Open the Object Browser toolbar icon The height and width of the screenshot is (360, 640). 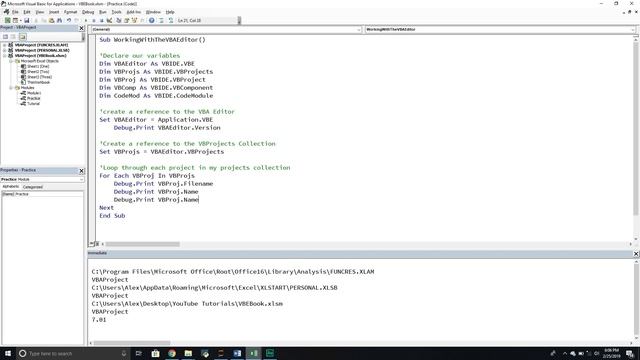coord(134,20)
